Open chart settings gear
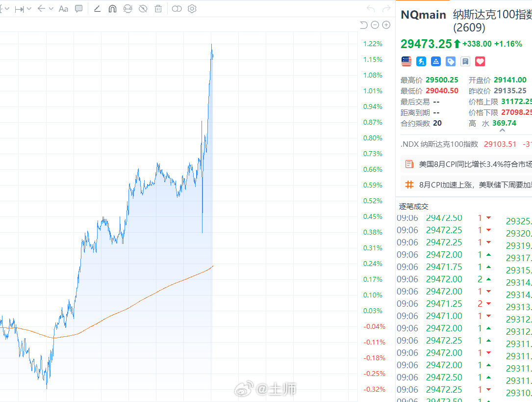Image resolution: width=532 pixels, height=402 pixels. point(192,9)
